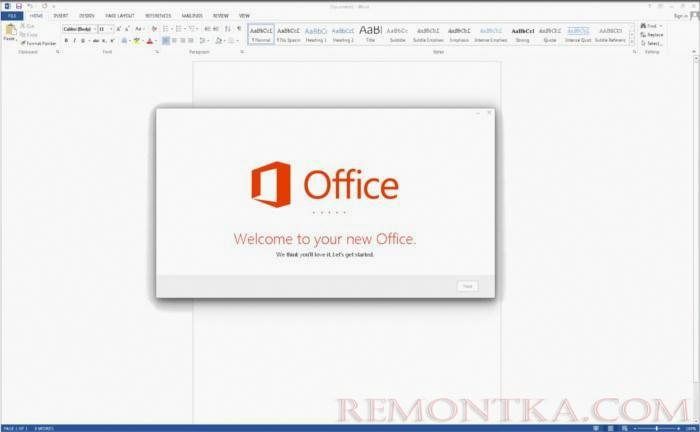The height and width of the screenshot is (432, 700).
Task: Sort paragraph text
Action: pos(228,29)
